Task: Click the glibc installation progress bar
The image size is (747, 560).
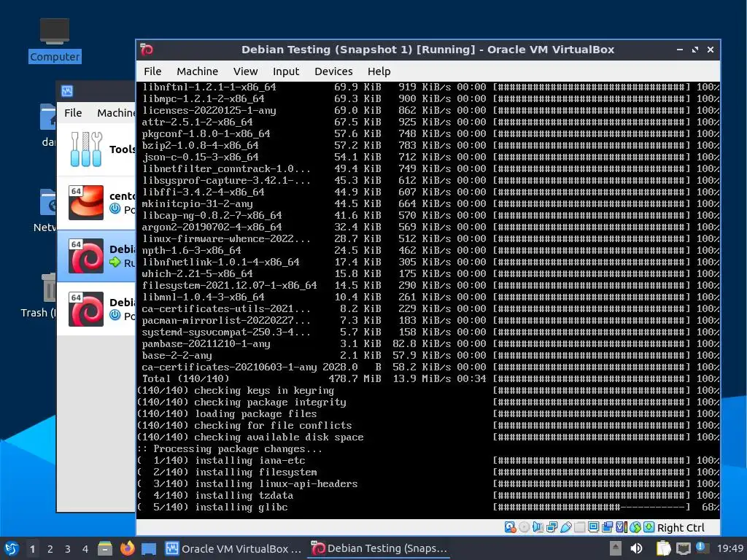Action: coord(591,507)
